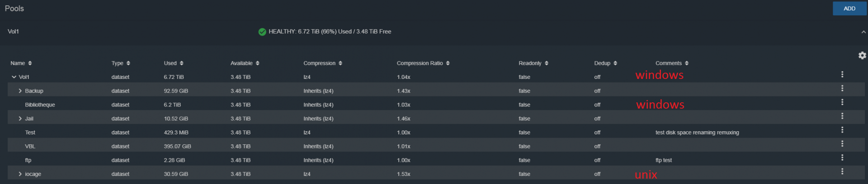Expand the Jail dataset row
This screenshot has height=184, width=868.
(20, 119)
